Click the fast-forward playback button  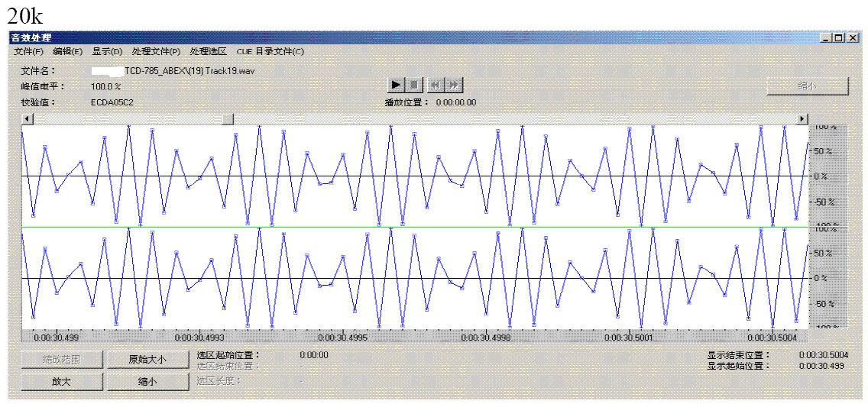click(454, 85)
